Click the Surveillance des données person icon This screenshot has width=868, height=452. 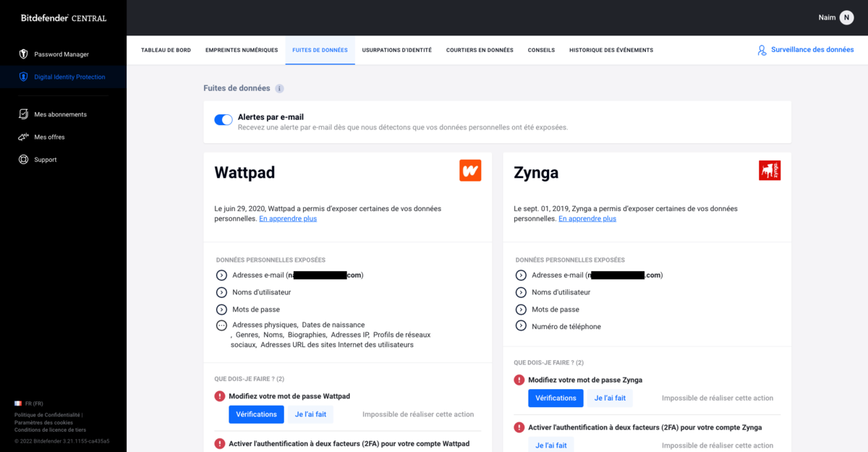click(762, 50)
